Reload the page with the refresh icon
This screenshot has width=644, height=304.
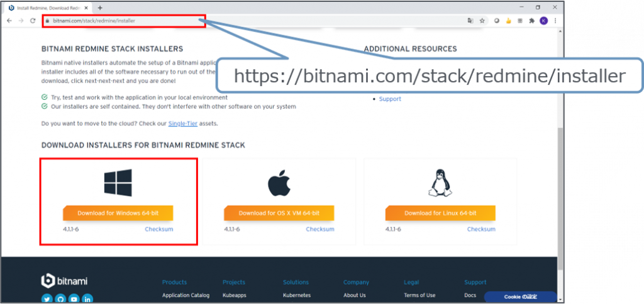pyautogui.click(x=33, y=21)
